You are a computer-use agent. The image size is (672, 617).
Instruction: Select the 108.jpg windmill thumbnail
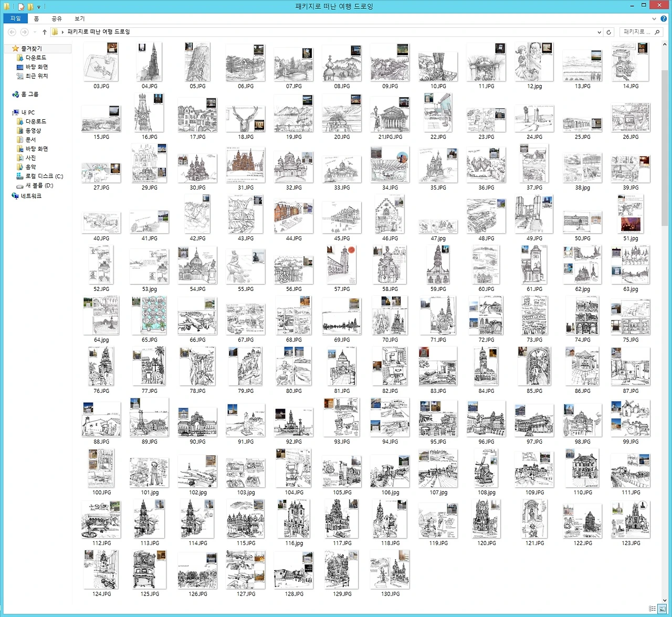pyautogui.click(x=486, y=469)
